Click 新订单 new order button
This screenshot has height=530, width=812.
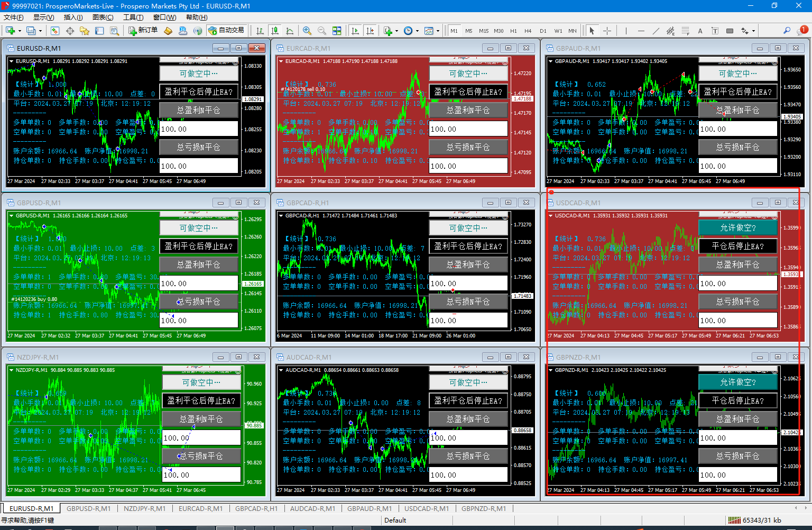143,31
